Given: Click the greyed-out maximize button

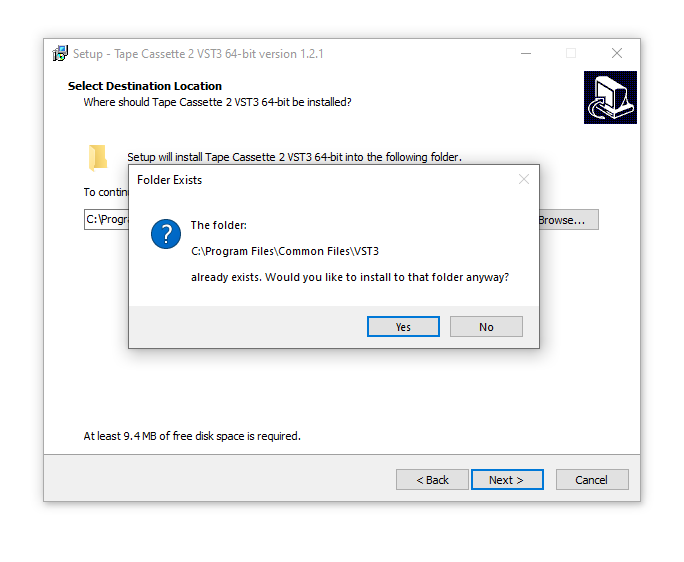Looking at the screenshot, I should click(x=571, y=53).
